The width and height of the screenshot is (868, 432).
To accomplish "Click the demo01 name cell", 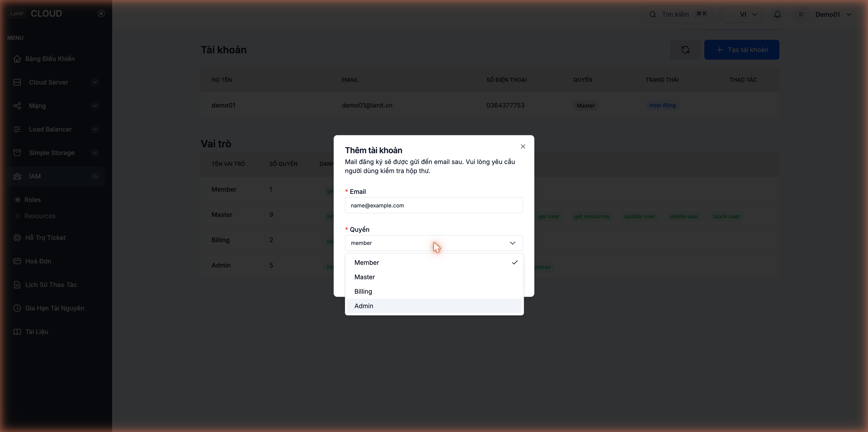I will (x=223, y=105).
